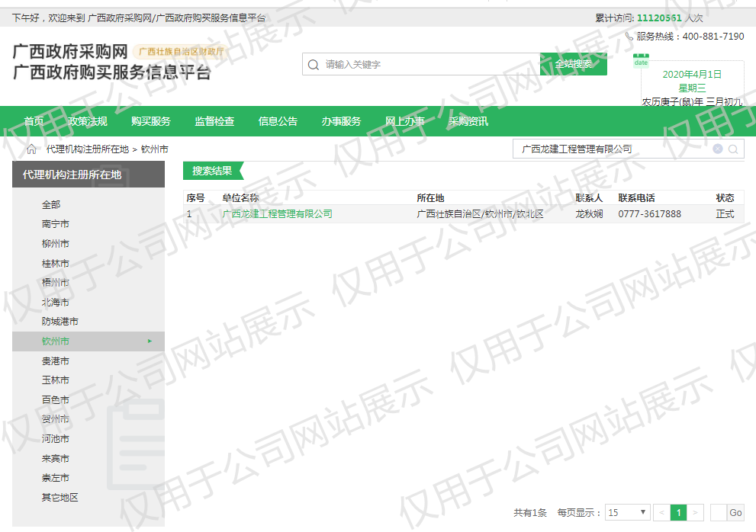This screenshot has height=532, width=756.
Task: Click phone number 0777-3617888
Action: click(x=650, y=214)
